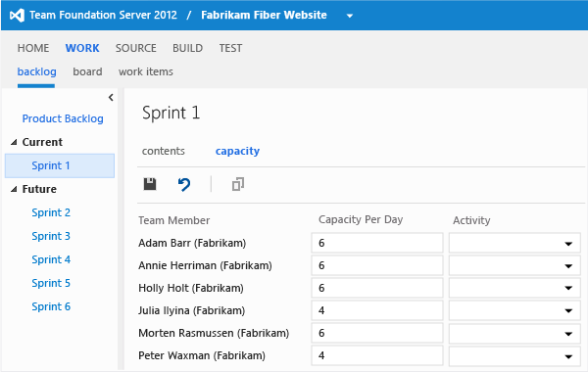
Task: Collapse the Current sprint group
Action: click(14, 142)
